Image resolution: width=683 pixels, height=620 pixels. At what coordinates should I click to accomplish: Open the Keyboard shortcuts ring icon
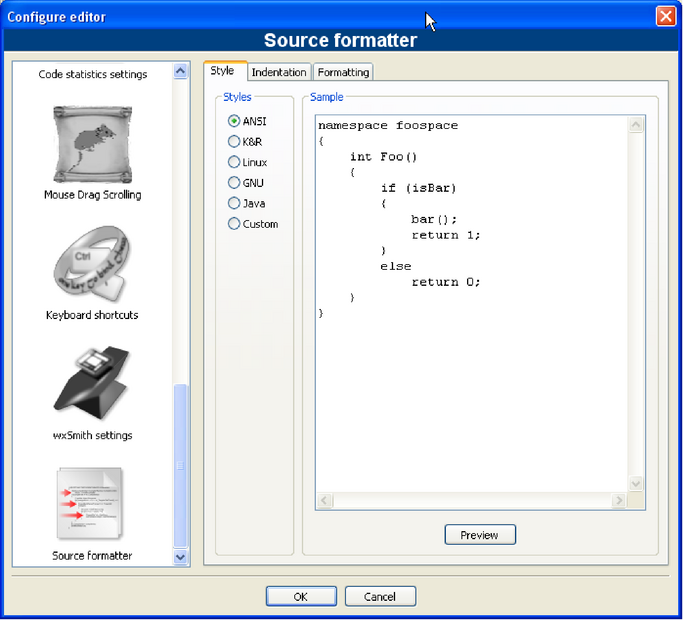click(x=92, y=263)
